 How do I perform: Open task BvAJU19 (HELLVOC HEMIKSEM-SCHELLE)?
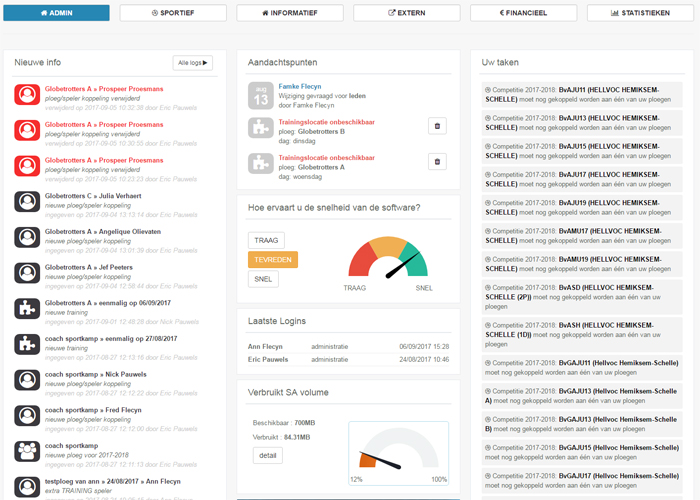pos(582,208)
